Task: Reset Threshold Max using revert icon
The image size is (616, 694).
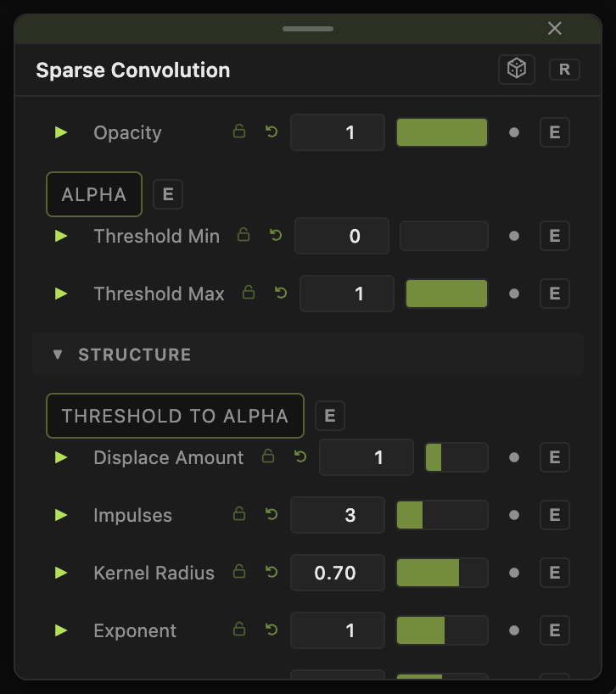Action: click(281, 293)
